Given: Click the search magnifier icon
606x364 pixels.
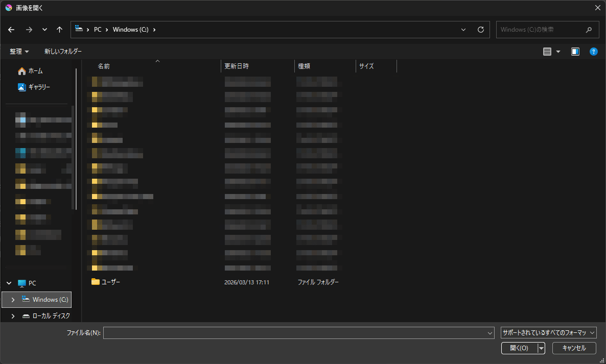Looking at the screenshot, I should (x=589, y=30).
